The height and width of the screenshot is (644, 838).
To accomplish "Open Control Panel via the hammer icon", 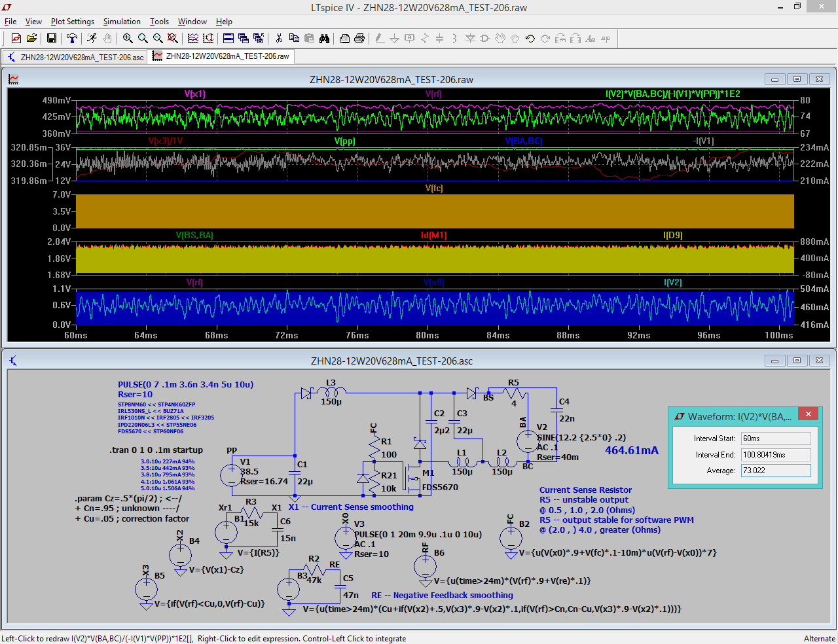I will click(72, 39).
